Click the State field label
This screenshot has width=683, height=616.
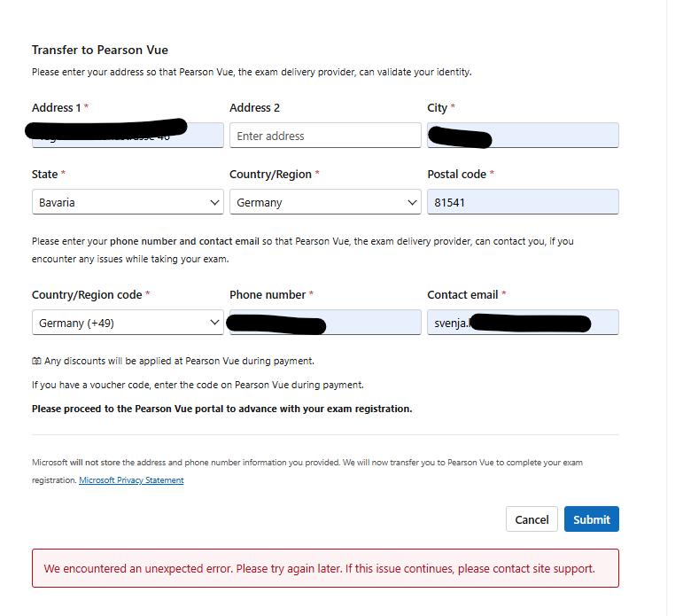pos(45,175)
